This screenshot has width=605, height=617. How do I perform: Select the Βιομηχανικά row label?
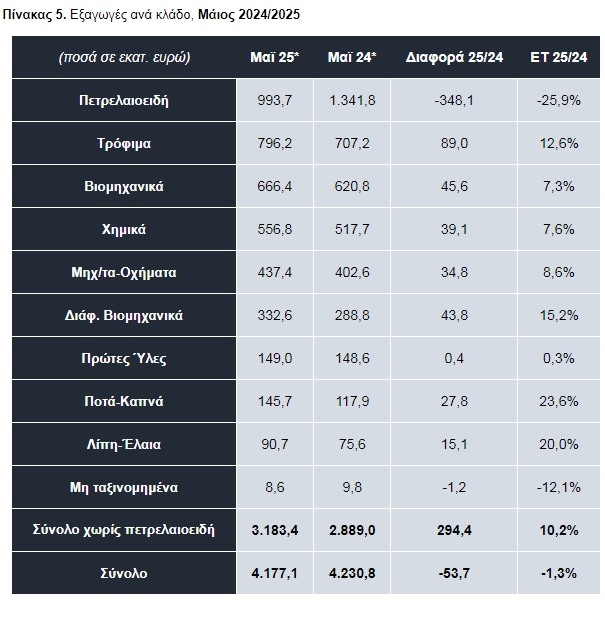(x=124, y=186)
